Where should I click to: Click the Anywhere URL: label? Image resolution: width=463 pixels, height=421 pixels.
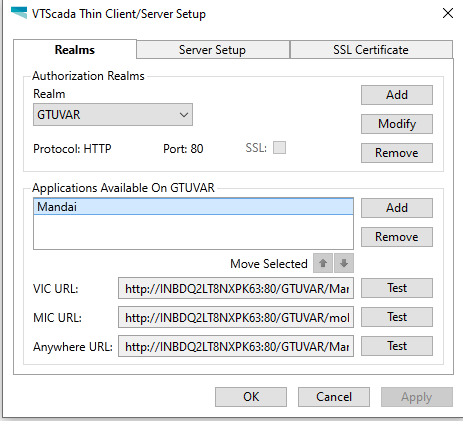pyautogui.click(x=73, y=347)
